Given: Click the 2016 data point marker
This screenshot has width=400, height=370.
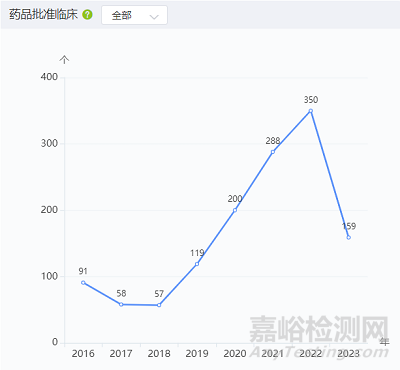Looking at the screenshot, I should [x=83, y=283].
